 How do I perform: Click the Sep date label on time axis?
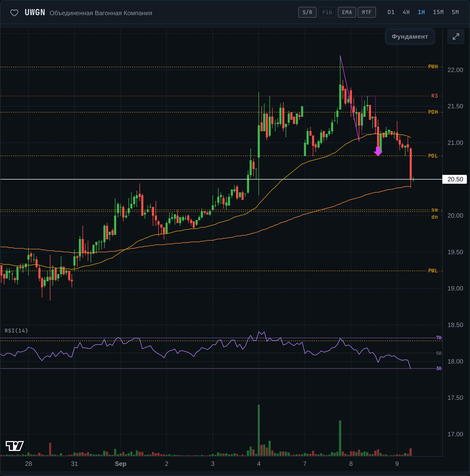121,464
